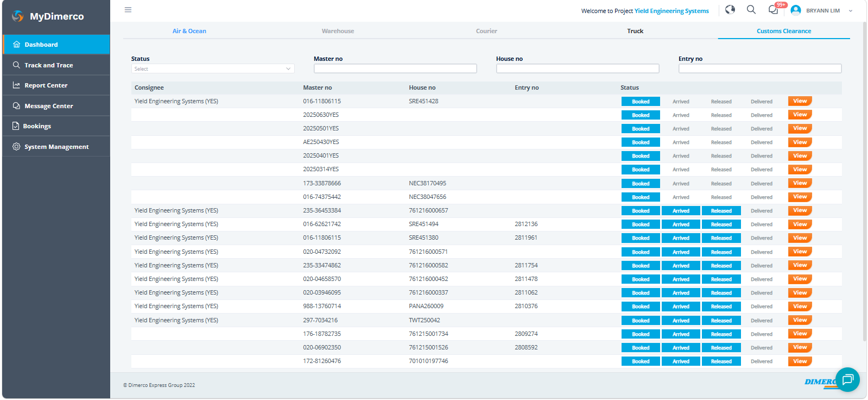The image size is (868, 400).
Task: Expand the BRYANN LIM account menu arrow
Action: [x=851, y=11]
